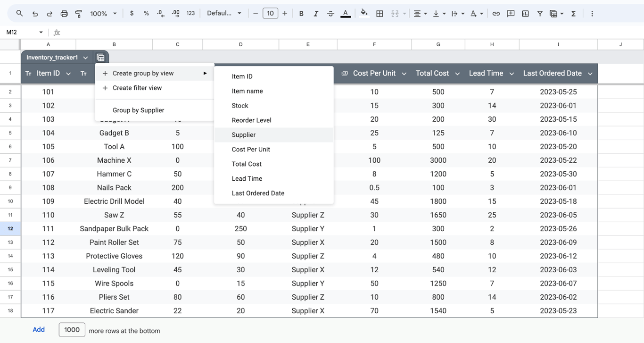Open the search menus magnifier icon
This screenshot has height=343, width=644.
pyautogui.click(x=19, y=14)
